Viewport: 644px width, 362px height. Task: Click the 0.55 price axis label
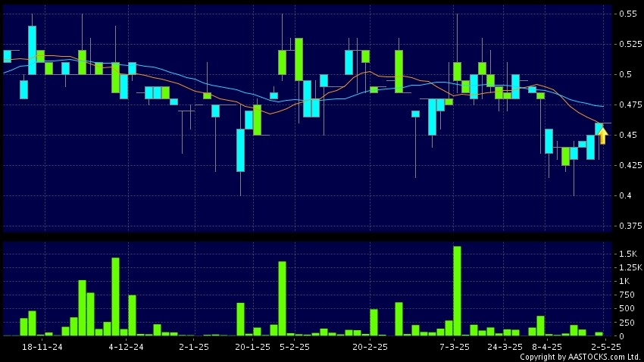click(628, 14)
